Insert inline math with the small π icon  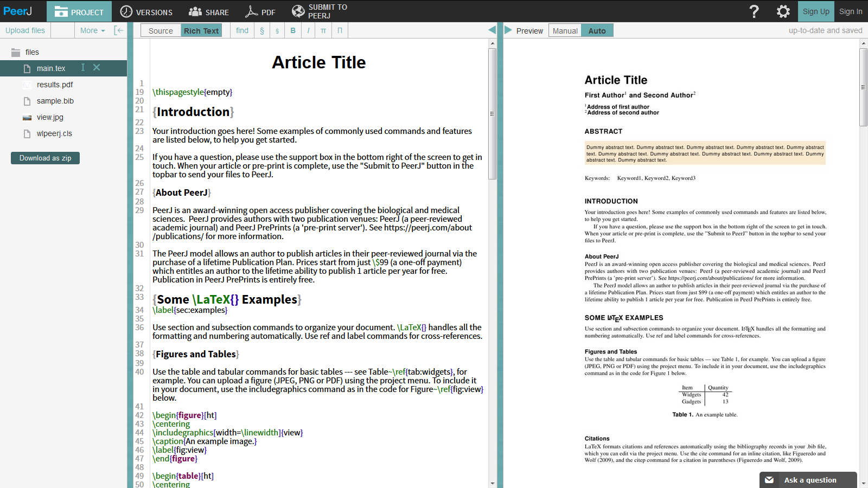coord(323,30)
